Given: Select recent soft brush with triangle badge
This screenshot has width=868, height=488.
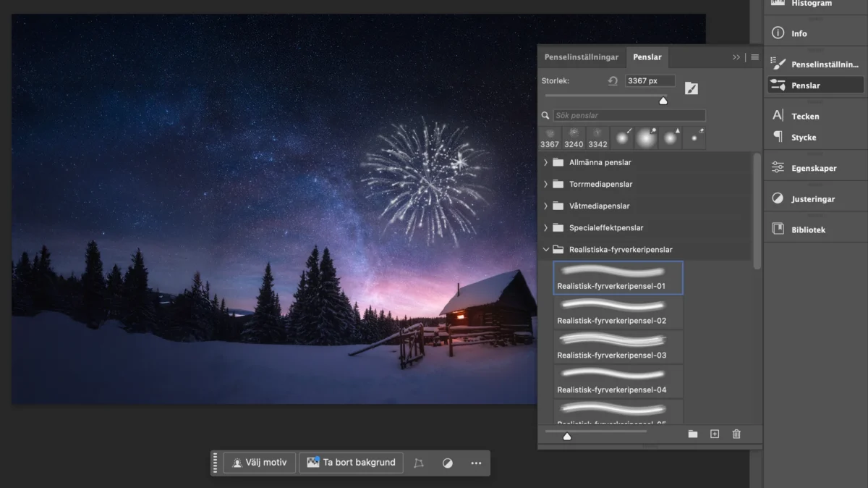Looking at the screenshot, I should click(671, 138).
